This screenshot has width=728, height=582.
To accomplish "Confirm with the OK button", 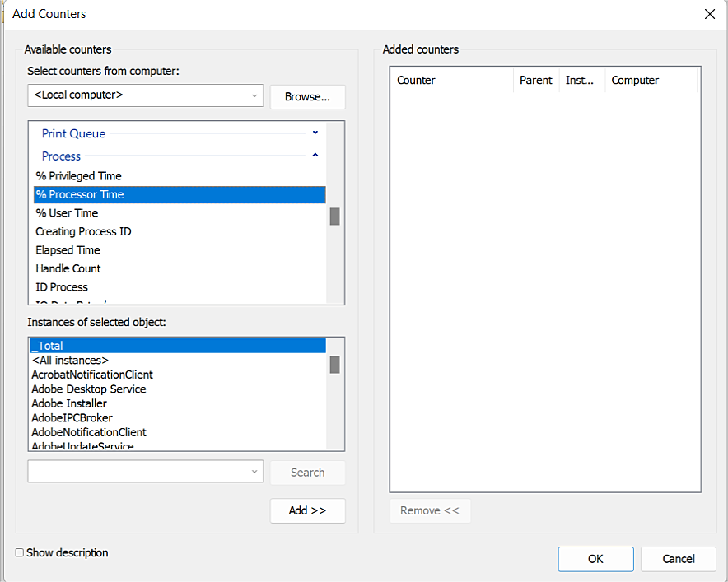I will [595, 559].
